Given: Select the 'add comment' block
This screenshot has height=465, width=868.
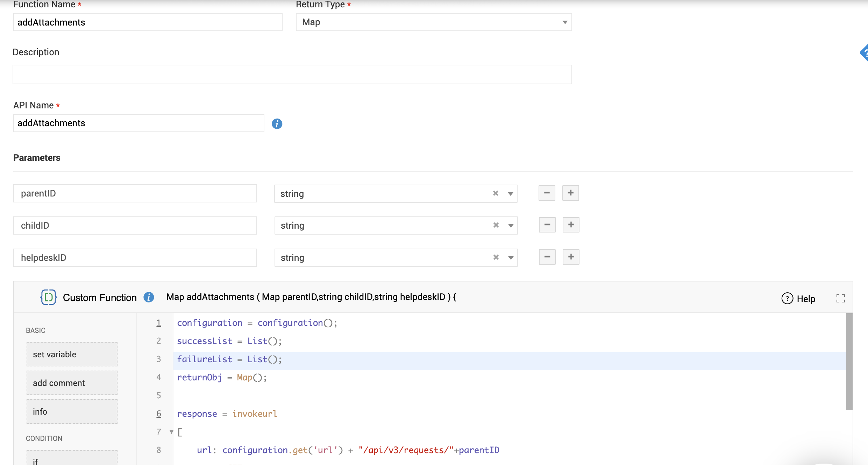Looking at the screenshot, I should point(72,383).
